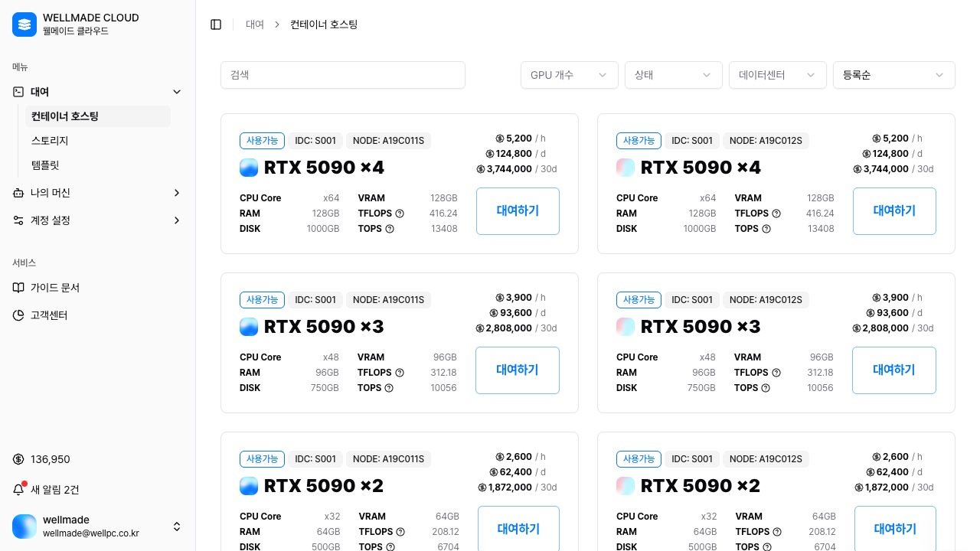Click TFLOPS help icon on A19C011S ×4 card
The image size is (980, 551).
coord(400,214)
